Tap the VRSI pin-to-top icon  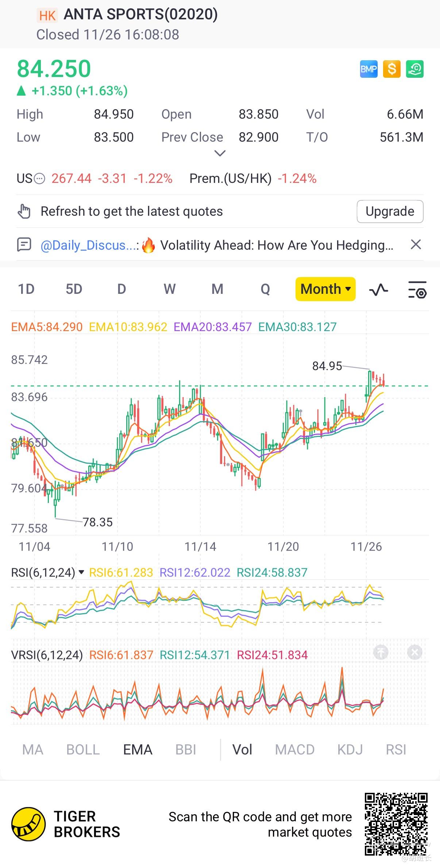[381, 652]
